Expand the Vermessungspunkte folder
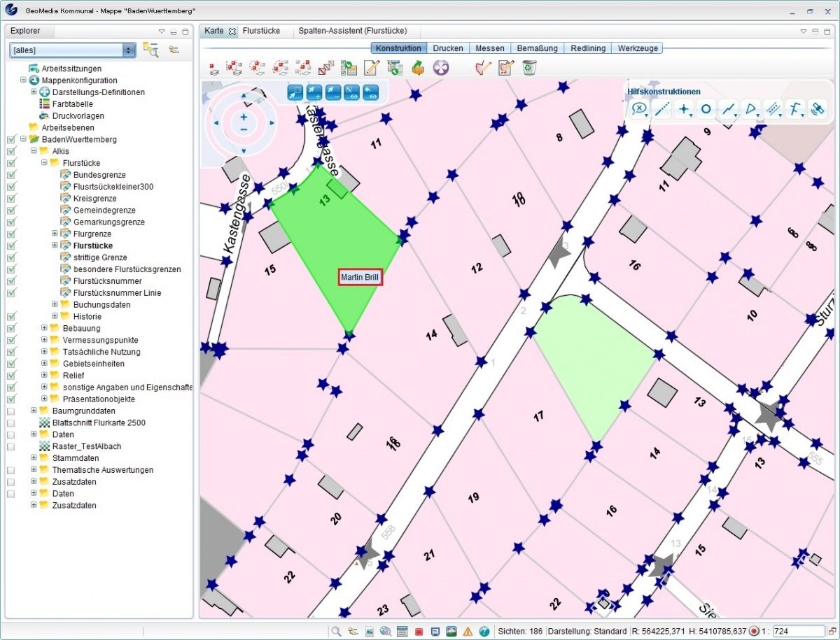840x640 pixels. click(44, 340)
